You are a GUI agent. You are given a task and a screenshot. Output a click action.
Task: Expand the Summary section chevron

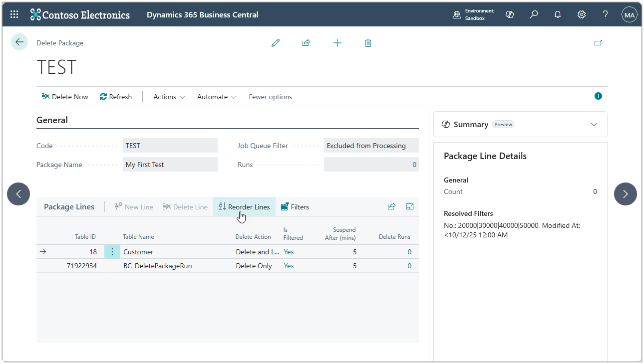tap(594, 124)
